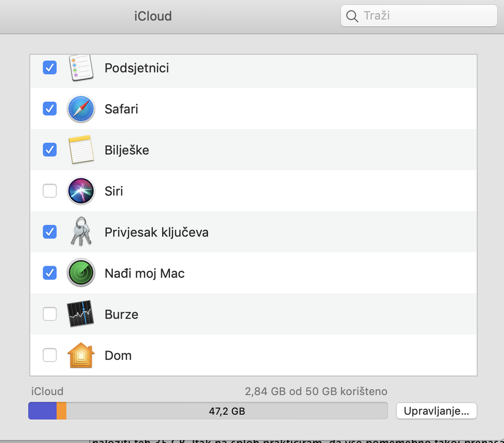The width and height of the screenshot is (504, 443).
Task: Click the 2,84 GB od 50 GB korišteno text
Action: (x=316, y=392)
